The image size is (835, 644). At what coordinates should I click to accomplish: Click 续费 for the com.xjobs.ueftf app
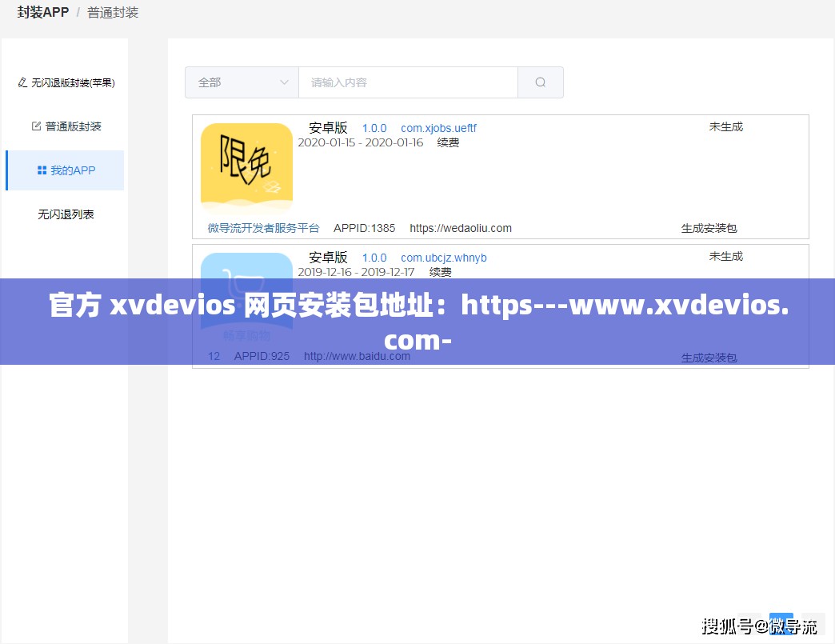(448, 142)
